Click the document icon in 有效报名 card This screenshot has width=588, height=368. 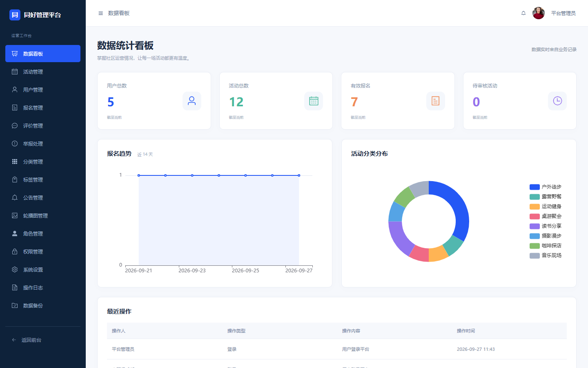pyautogui.click(x=435, y=101)
